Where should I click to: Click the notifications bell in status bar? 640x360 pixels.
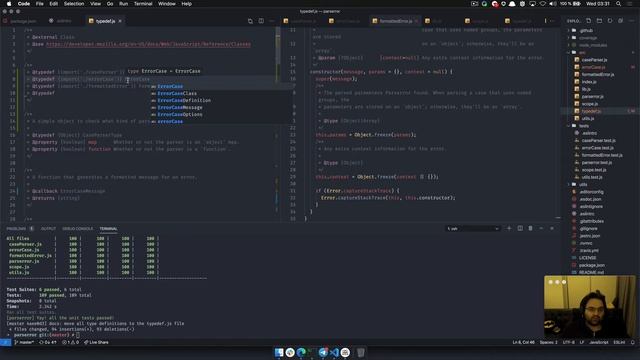coord(633,342)
